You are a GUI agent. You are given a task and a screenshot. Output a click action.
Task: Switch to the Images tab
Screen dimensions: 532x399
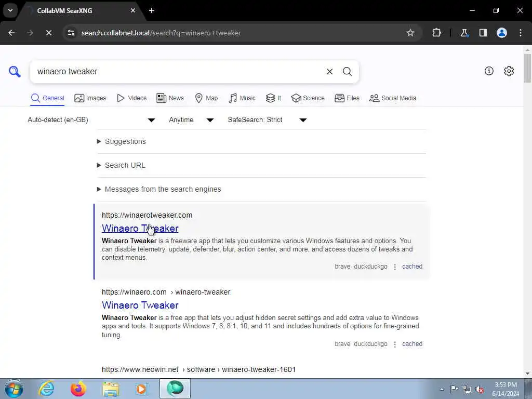[x=90, y=98]
